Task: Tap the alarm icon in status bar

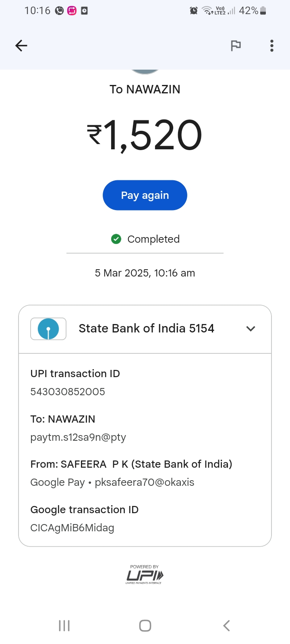Action: 194,11
